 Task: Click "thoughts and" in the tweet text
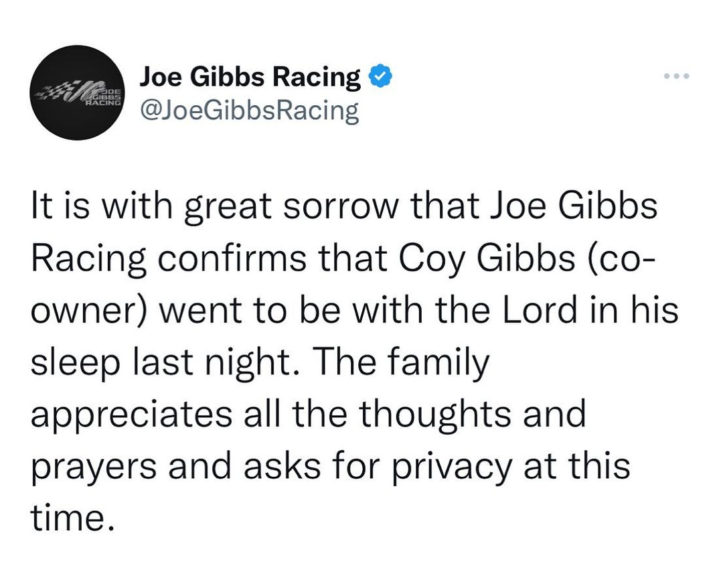(x=472, y=413)
